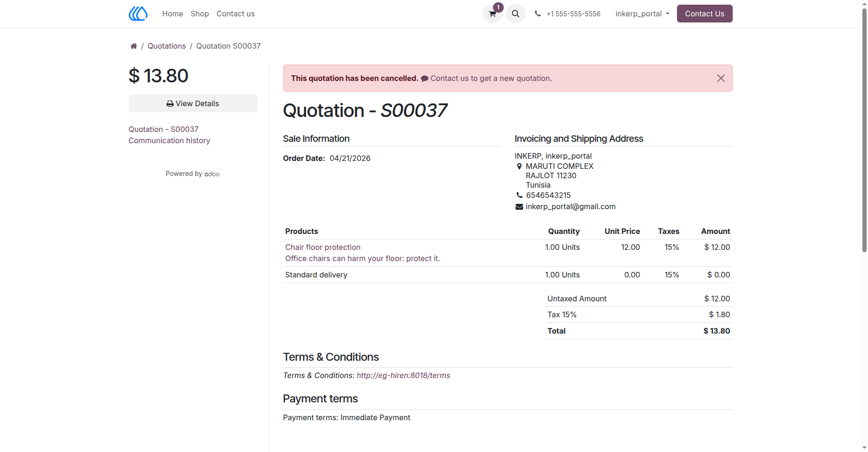Click the Untaxed Amount label
Image resolution: width=868 pixels, height=452 pixels.
pos(577,299)
